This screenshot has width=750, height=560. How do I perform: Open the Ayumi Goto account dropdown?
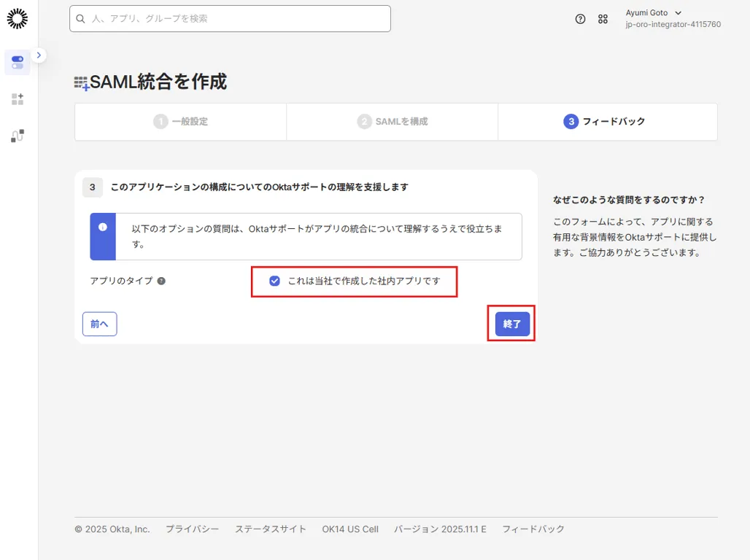[x=654, y=13]
